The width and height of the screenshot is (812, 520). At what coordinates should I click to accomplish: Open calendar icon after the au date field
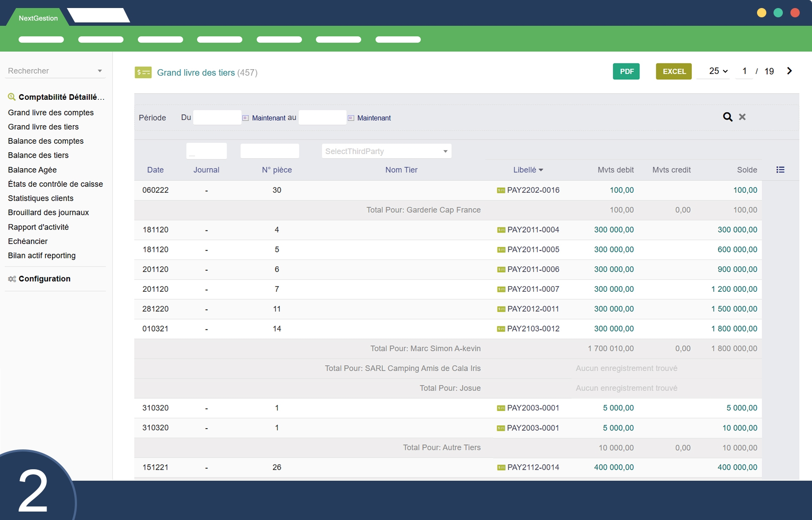tap(351, 118)
